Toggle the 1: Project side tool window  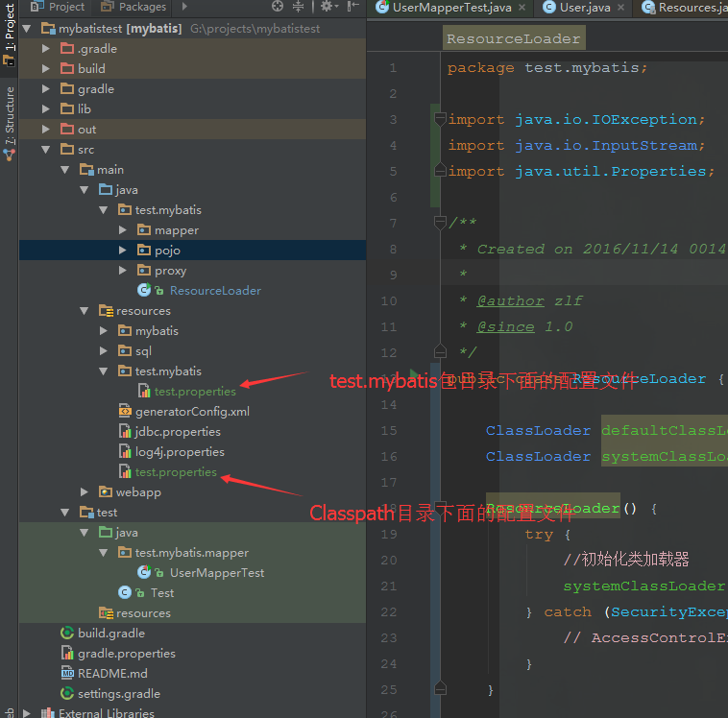(x=9, y=35)
